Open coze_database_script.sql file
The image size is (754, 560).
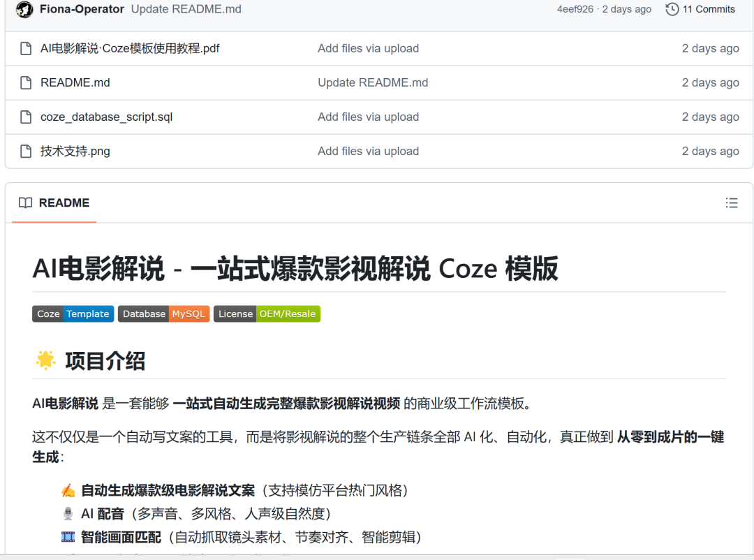point(106,117)
